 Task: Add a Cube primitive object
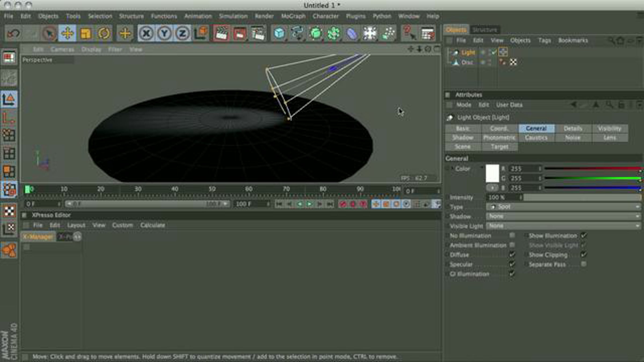(279, 34)
